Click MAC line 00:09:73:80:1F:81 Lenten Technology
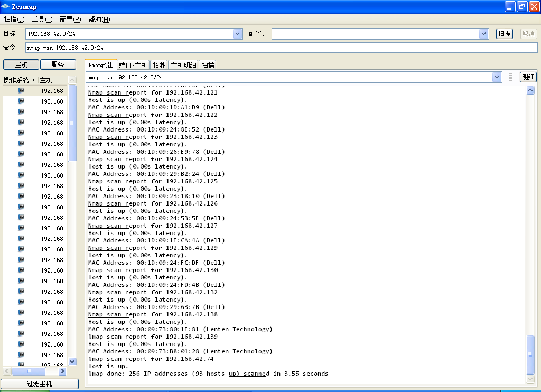This screenshot has height=392, width=541. 181,329
